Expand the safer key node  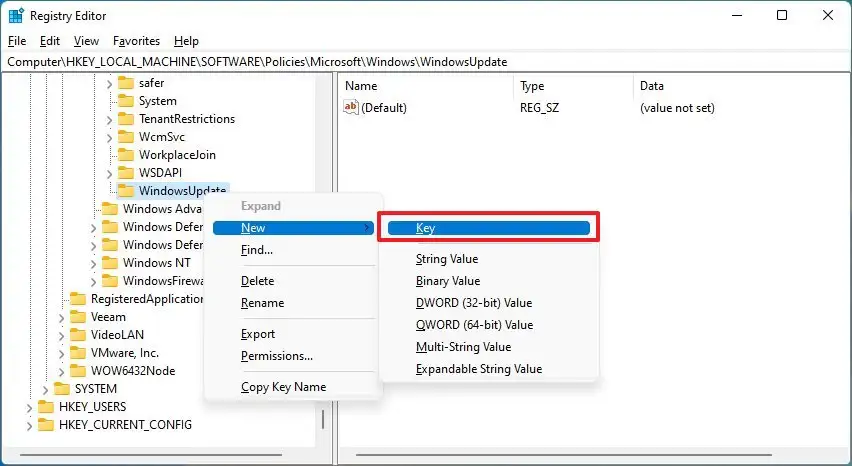[109, 83]
